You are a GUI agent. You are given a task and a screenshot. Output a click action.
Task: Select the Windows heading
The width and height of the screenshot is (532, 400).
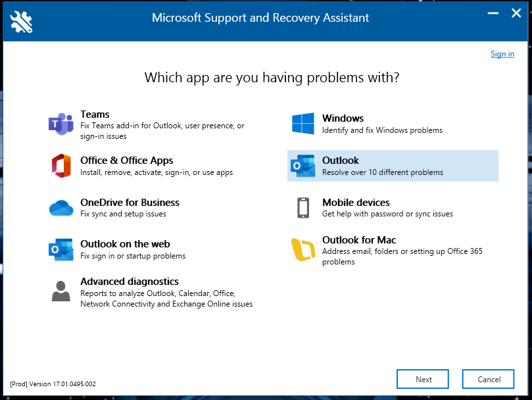pos(343,118)
